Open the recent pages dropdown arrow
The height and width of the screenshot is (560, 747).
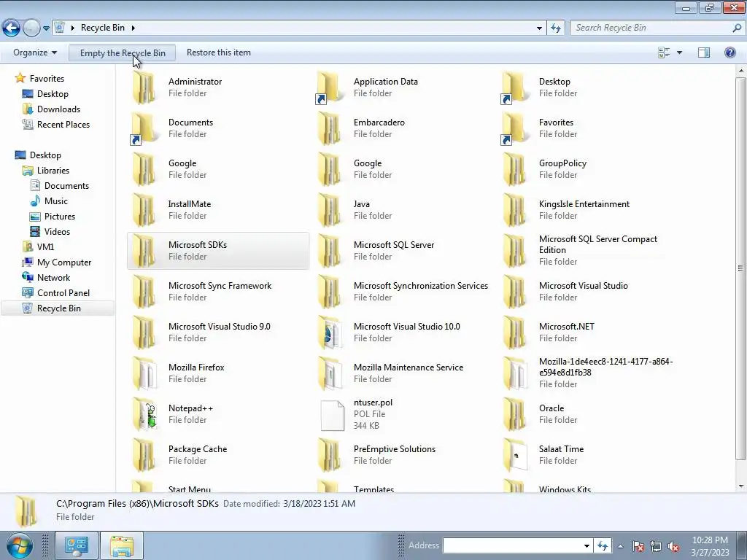[x=46, y=28]
